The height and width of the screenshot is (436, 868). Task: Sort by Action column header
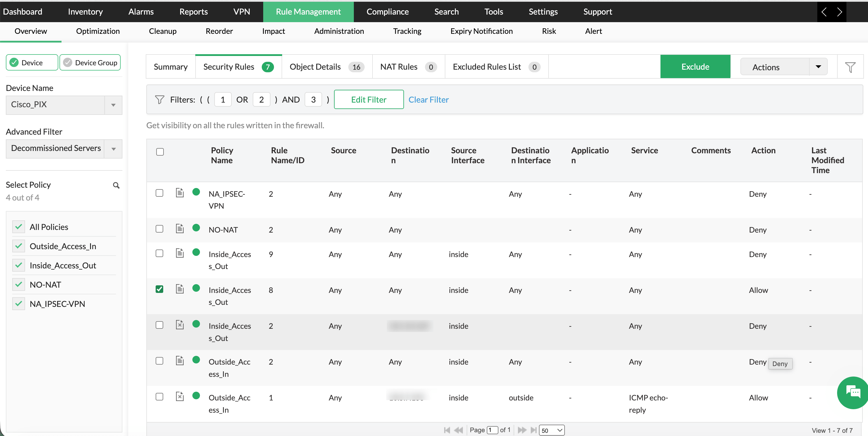(763, 150)
